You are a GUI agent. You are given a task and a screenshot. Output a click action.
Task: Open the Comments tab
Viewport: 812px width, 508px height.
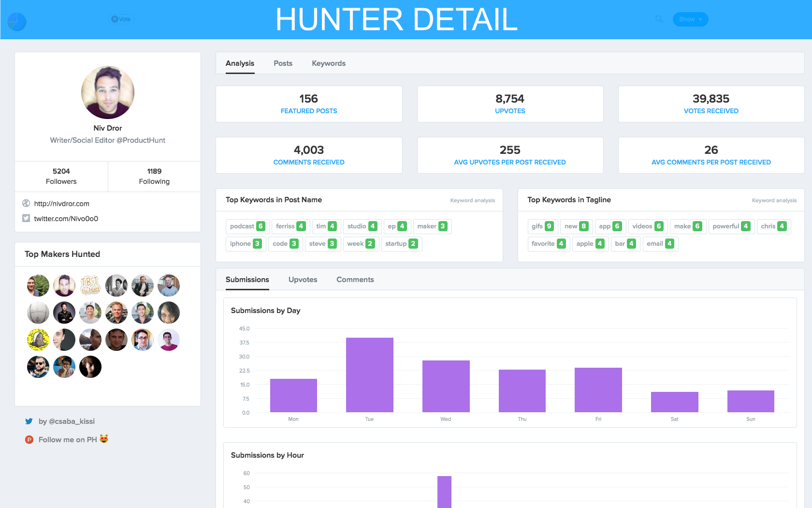click(355, 280)
